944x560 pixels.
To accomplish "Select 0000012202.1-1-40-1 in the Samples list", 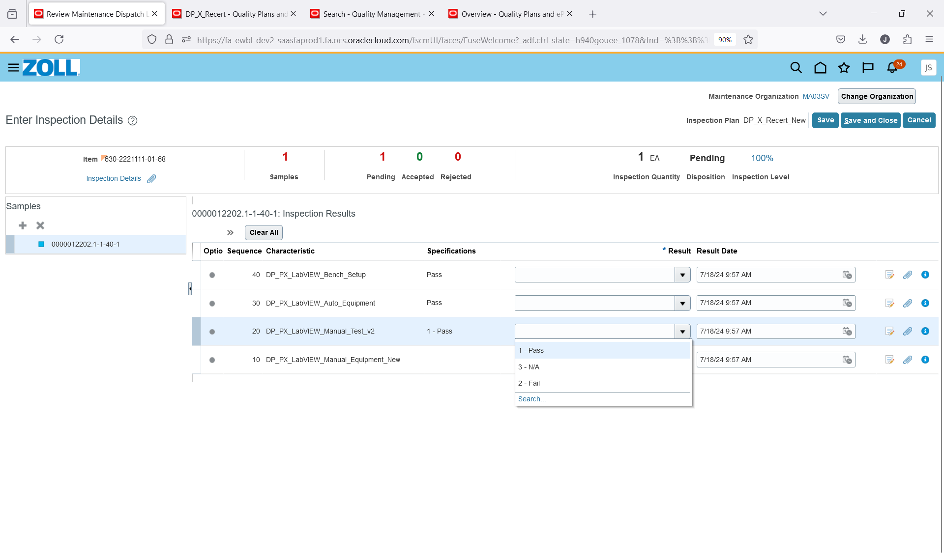I will pyautogui.click(x=86, y=244).
